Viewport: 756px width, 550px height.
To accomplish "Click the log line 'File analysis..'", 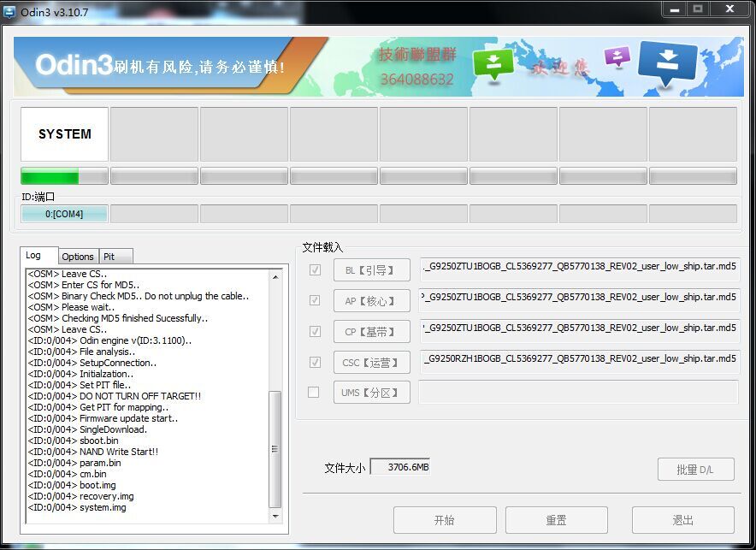I will click(x=81, y=352).
